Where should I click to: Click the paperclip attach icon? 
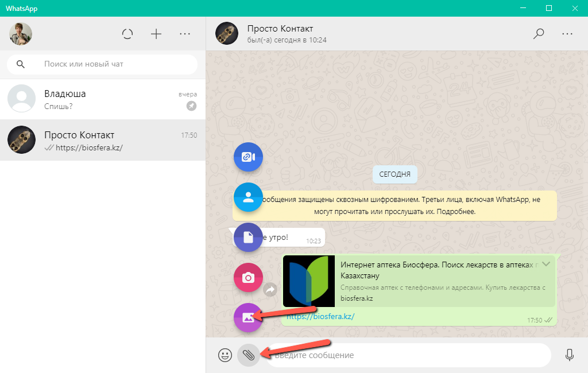point(248,355)
